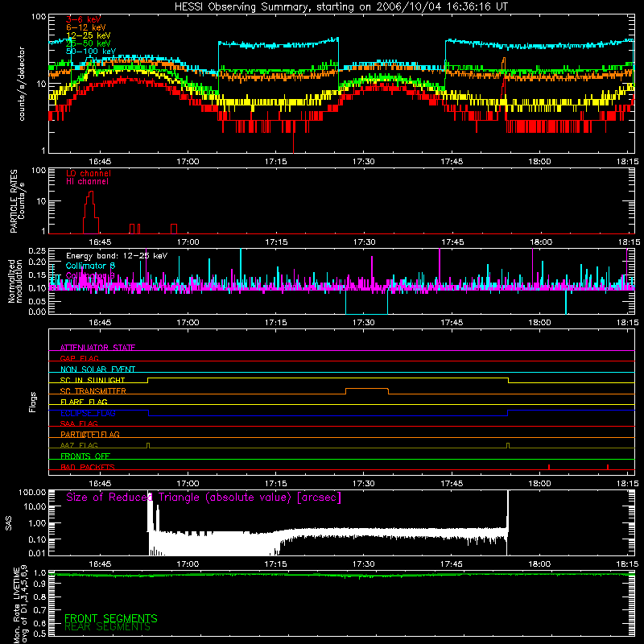Select the yellow 12-25 keV legend label
This screenshot has height=644, width=644.
coord(89,35)
